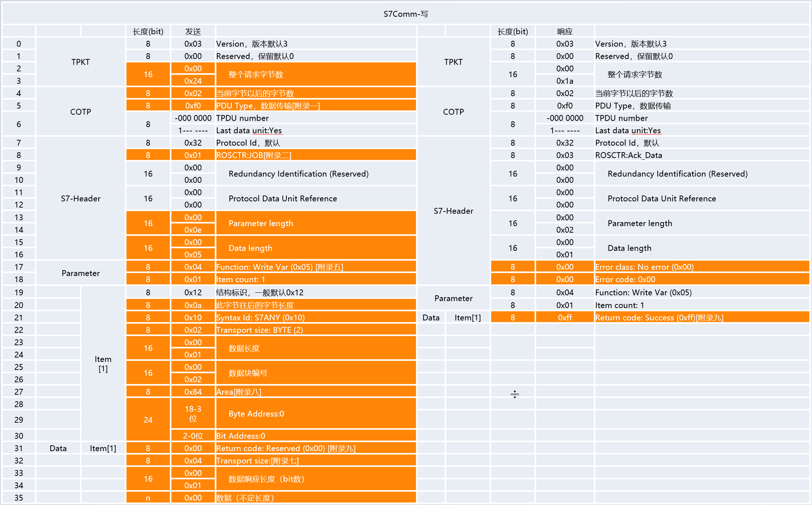812x505 pixels.
Task: Click the Bit Address:0 cell
Action: click(315, 436)
